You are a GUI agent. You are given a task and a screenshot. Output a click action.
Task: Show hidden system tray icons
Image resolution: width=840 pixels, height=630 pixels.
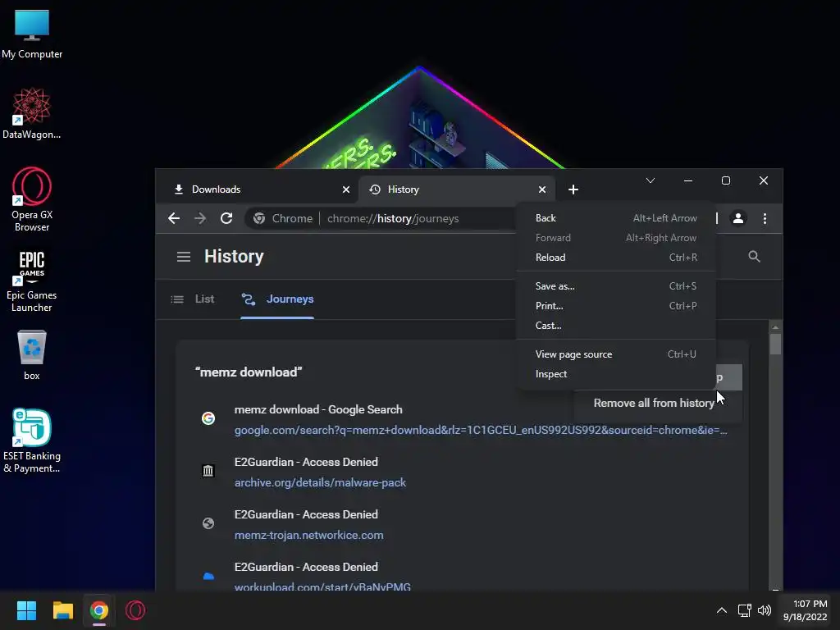[x=722, y=610]
